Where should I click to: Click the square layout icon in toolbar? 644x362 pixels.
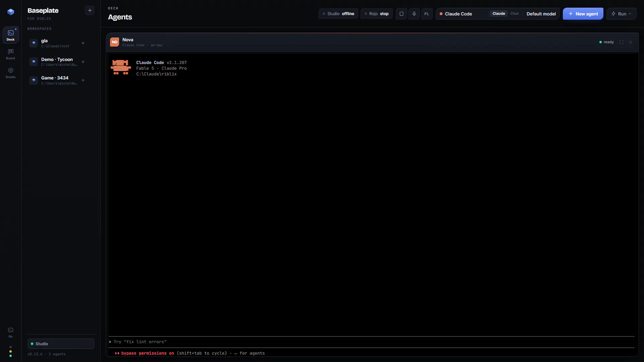[x=401, y=14]
